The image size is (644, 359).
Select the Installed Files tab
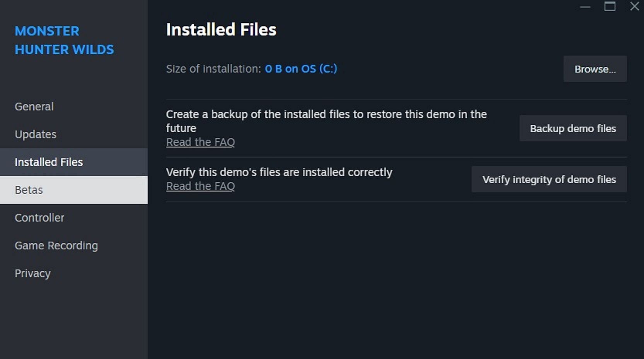(49, 162)
